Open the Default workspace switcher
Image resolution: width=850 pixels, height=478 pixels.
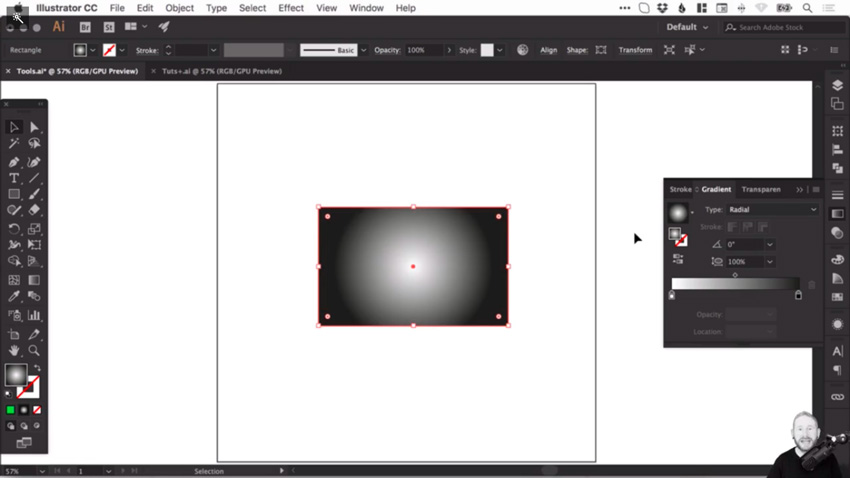click(687, 27)
